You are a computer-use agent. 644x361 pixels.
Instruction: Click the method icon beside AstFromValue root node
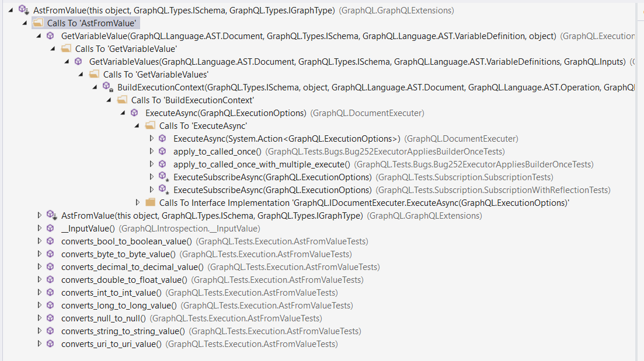pyautogui.click(x=22, y=10)
